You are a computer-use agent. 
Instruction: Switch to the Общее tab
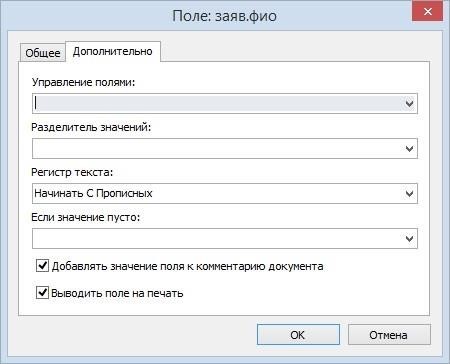43,53
